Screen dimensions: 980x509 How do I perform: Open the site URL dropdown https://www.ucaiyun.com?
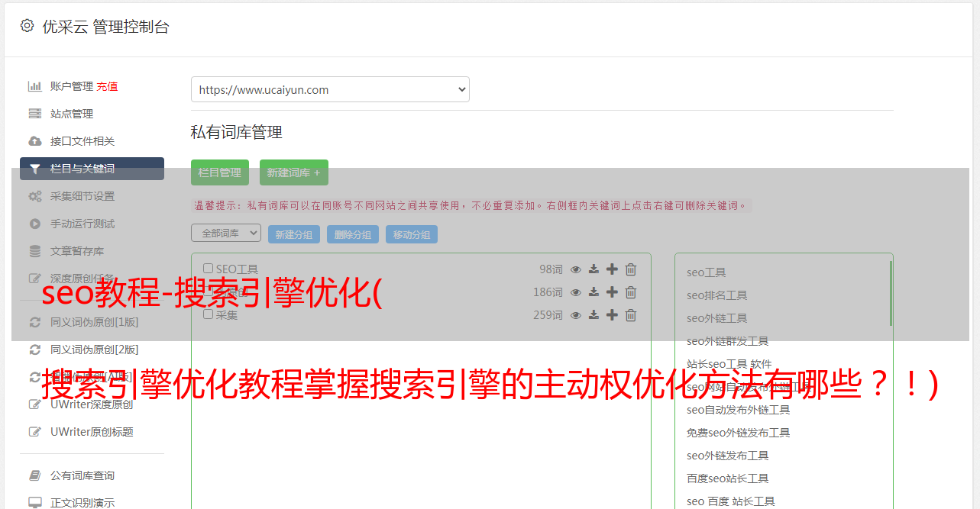pos(330,89)
